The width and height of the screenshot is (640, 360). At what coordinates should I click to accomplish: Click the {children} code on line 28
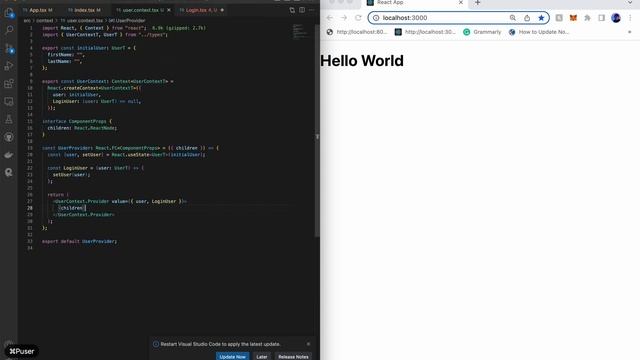pyautogui.click(x=72, y=208)
